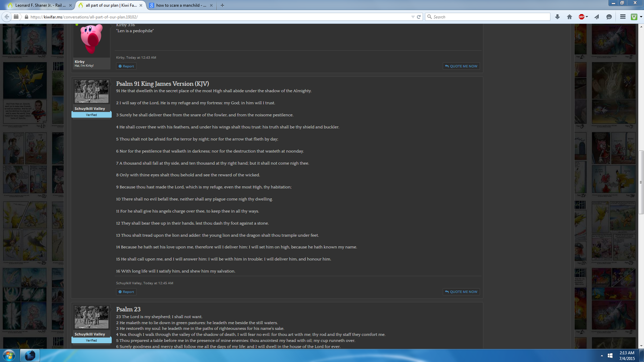Expand the URL bar history dropdown
The height and width of the screenshot is (362, 644).
[413, 17]
